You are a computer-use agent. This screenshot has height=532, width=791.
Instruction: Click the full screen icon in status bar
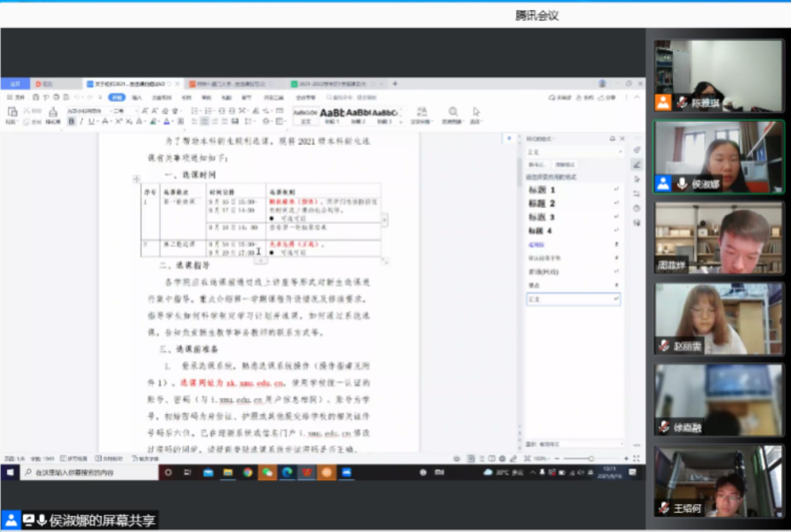[x=636, y=458]
